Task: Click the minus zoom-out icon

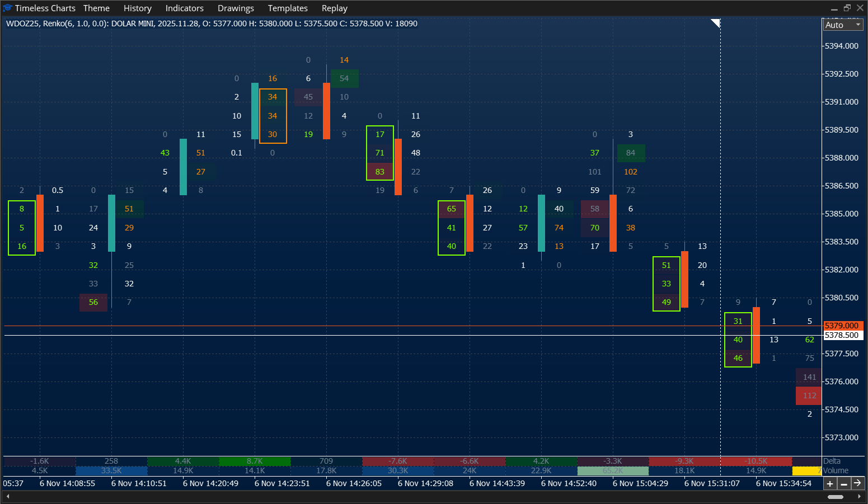Action: tap(844, 483)
